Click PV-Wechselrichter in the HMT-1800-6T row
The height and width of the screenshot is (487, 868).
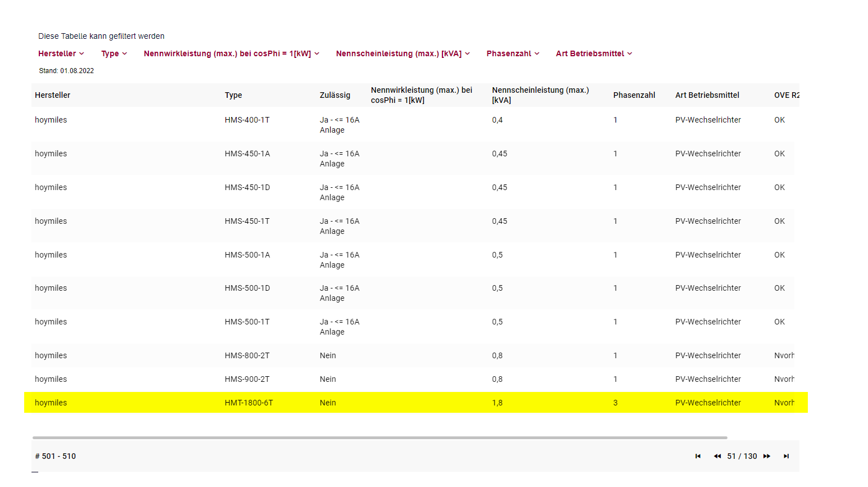coord(708,403)
